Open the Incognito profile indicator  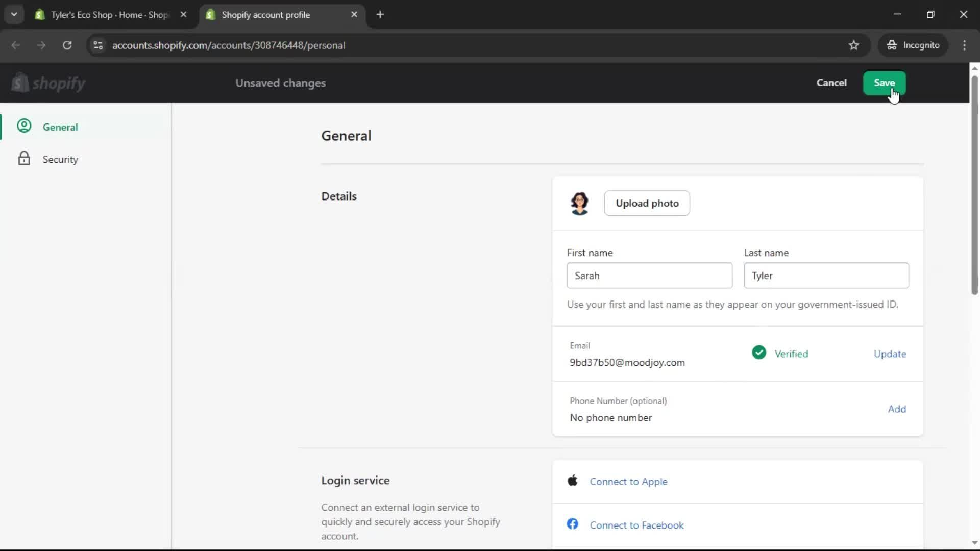913,45
